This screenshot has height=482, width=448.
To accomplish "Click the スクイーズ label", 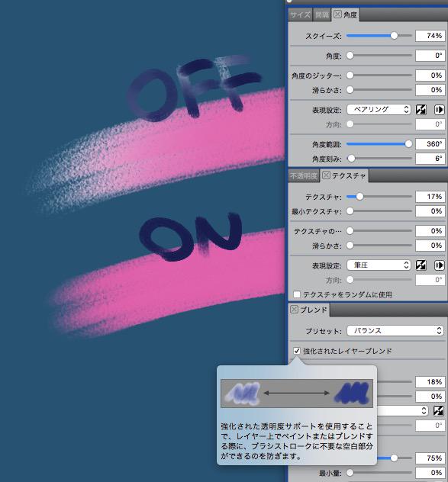I will [323, 37].
